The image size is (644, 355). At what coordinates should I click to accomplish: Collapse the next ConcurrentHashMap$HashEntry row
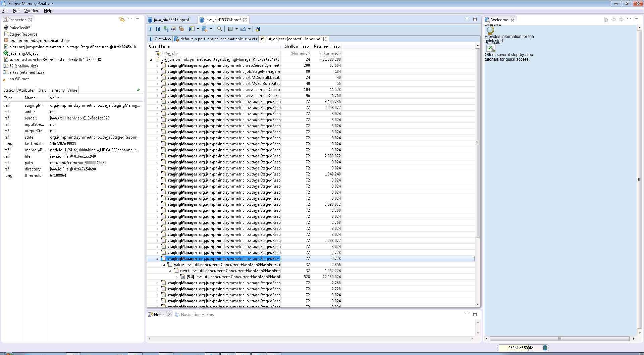tap(170, 271)
